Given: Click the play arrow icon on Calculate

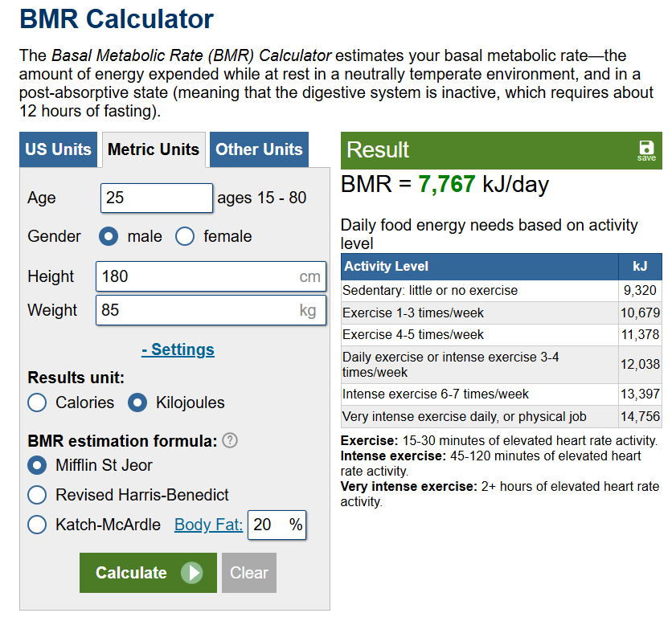Looking at the screenshot, I should pos(191,573).
